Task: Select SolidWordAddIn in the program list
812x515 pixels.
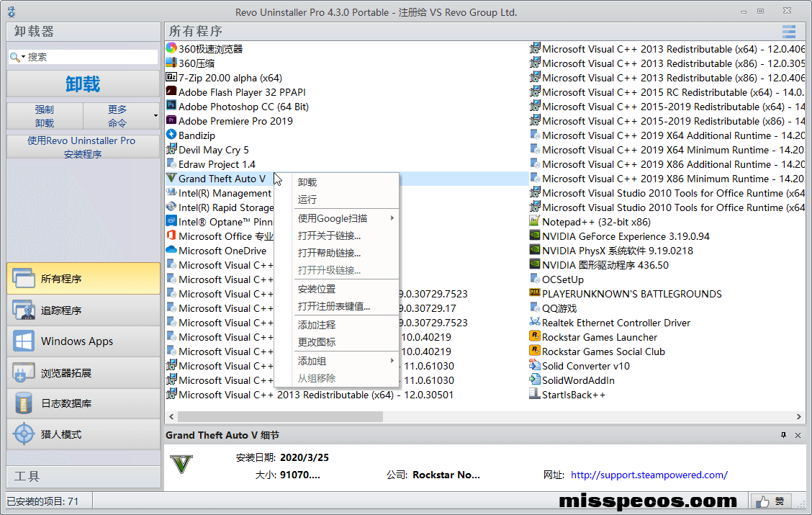Action: [x=578, y=380]
